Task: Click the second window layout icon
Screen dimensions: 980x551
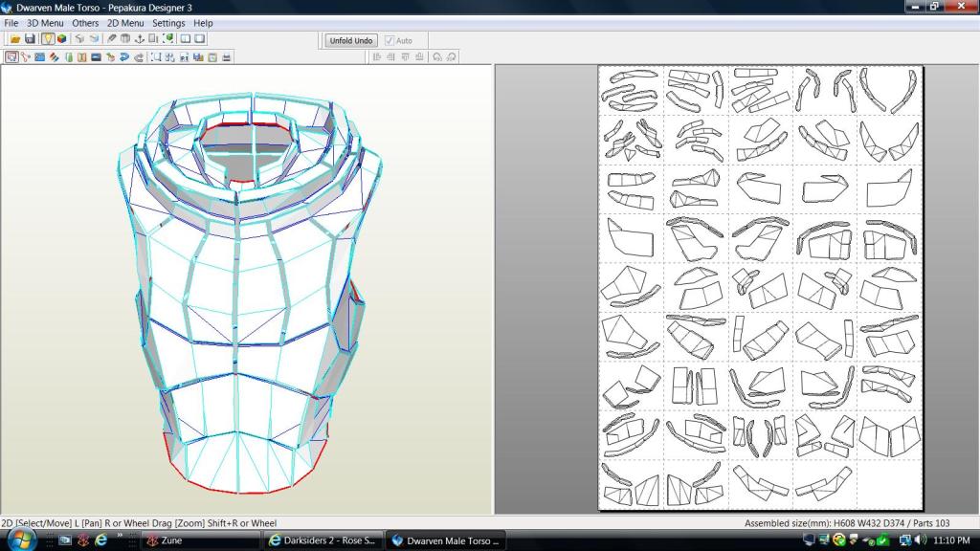Action: (x=200, y=39)
